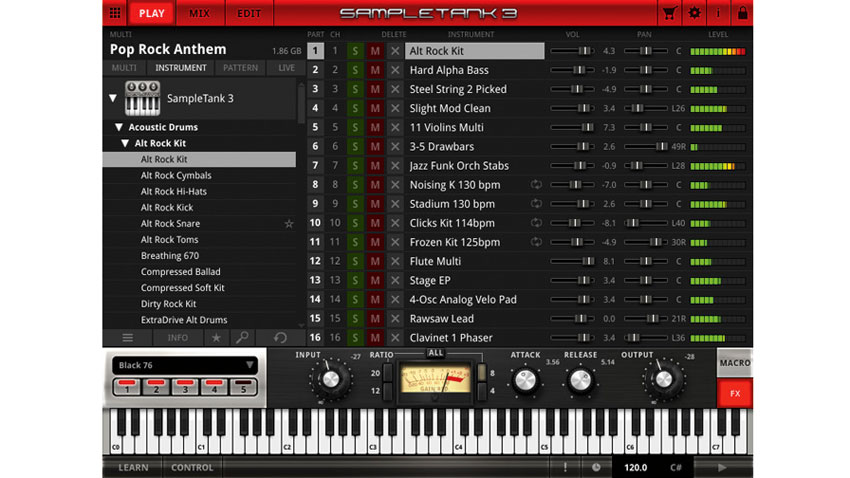The width and height of the screenshot is (850, 478).
Task: Click the exclamation panic icon
Action: tap(565, 467)
